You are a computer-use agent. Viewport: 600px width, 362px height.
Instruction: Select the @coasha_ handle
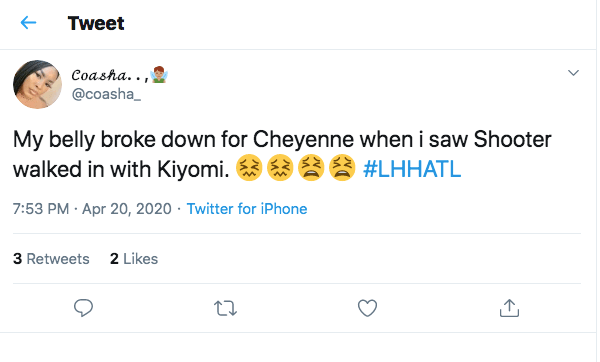(x=106, y=94)
